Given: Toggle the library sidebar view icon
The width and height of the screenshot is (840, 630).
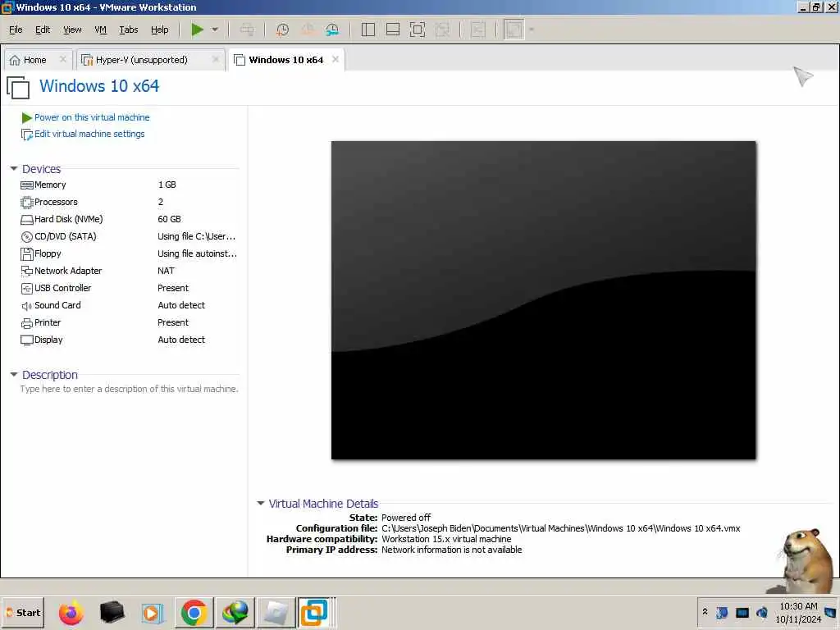Looking at the screenshot, I should click(x=368, y=30).
